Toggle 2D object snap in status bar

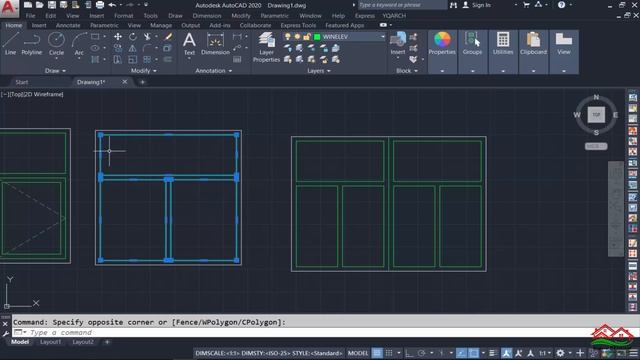(473, 353)
